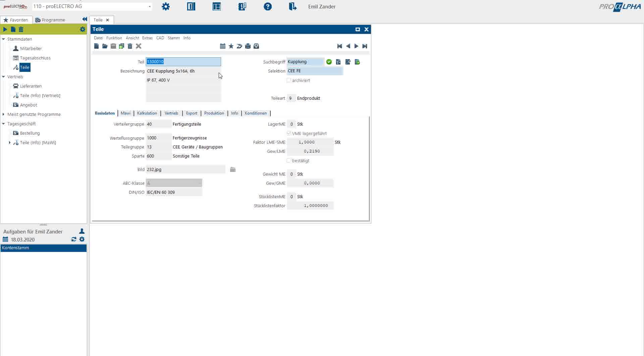Open the company dropdown 110 - proELECTRO AG
The image size is (644, 356).
(92, 6)
